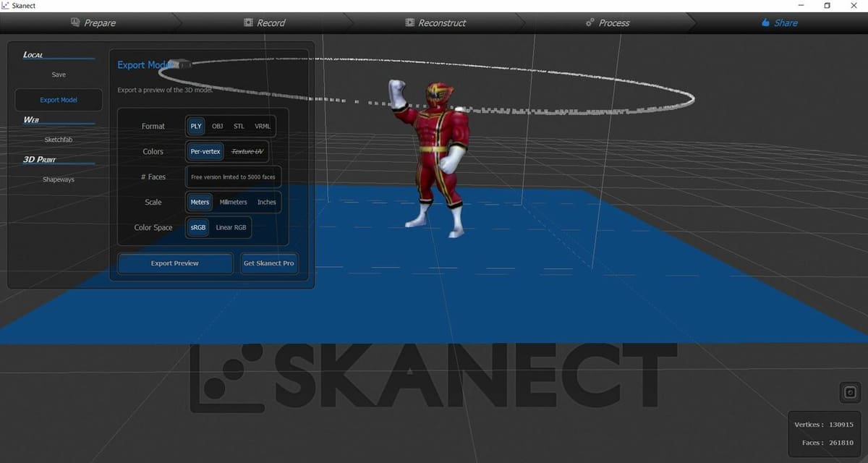Click the Process gears icon
Image resolution: width=868 pixels, height=463 pixels.
pos(590,22)
